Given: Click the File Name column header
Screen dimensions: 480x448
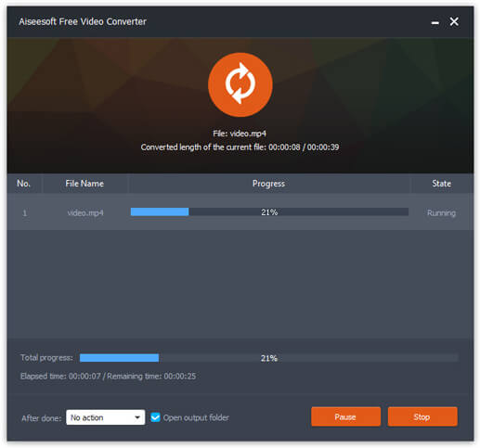Looking at the screenshot, I should (84, 184).
